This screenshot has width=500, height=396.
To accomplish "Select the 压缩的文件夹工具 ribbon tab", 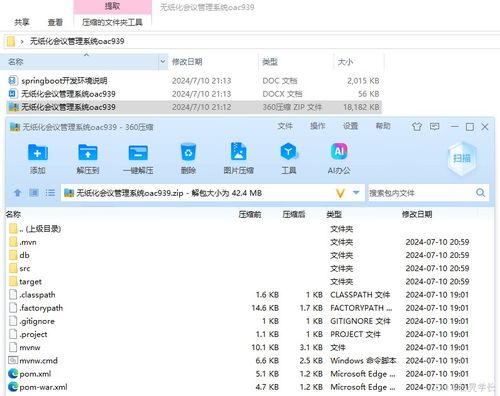I will 112,22.
